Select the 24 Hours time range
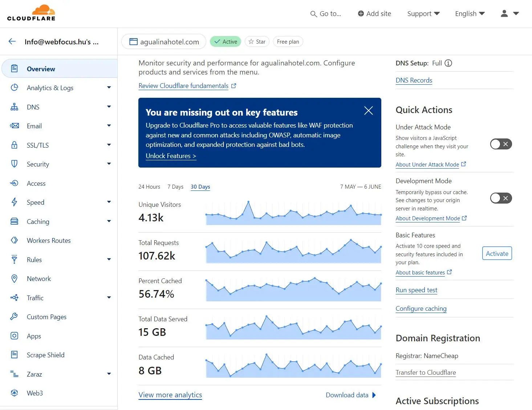This screenshot has height=410, width=532. (149, 187)
